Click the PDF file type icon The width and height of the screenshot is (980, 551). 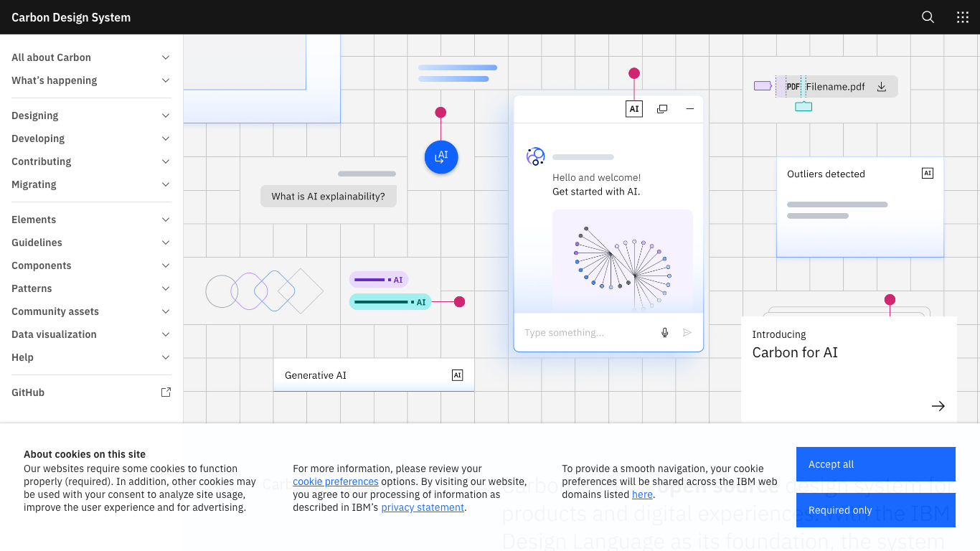pyautogui.click(x=793, y=87)
